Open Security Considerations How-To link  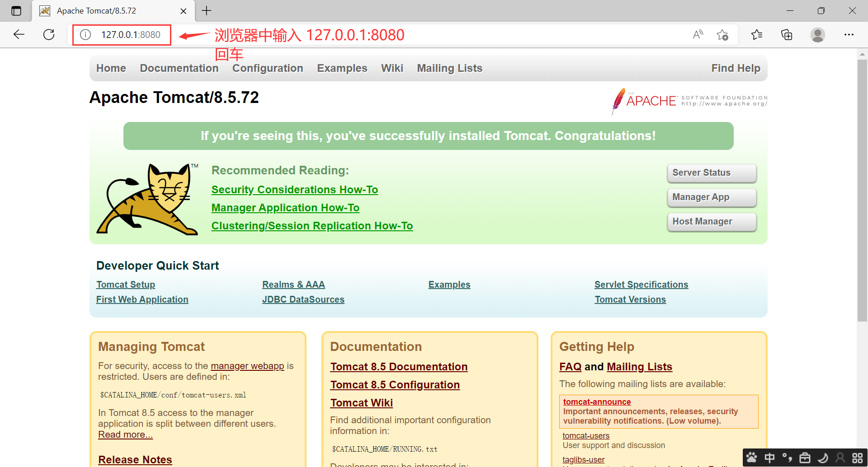tap(295, 190)
